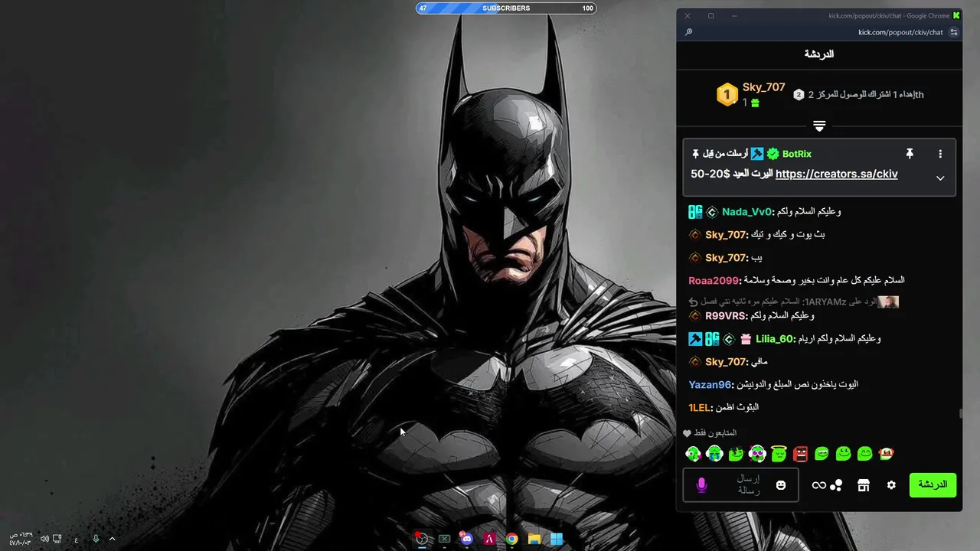Click the Nada_Vv0 username in chat

[747, 212]
